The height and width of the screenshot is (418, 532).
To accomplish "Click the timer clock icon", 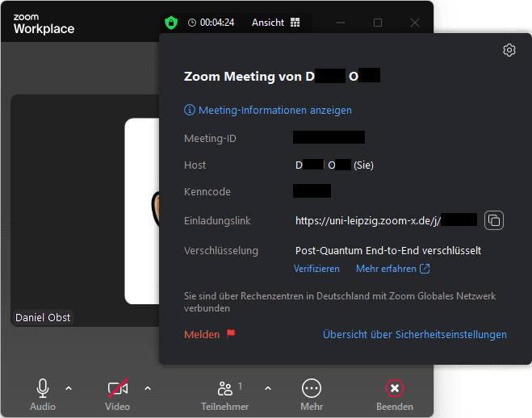I will [x=192, y=23].
